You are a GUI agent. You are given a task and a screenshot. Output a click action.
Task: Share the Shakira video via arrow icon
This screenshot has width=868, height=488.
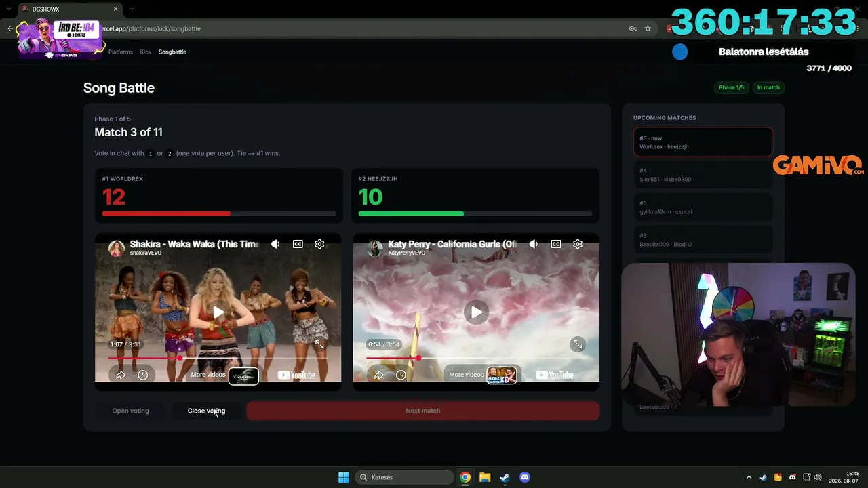click(x=121, y=375)
